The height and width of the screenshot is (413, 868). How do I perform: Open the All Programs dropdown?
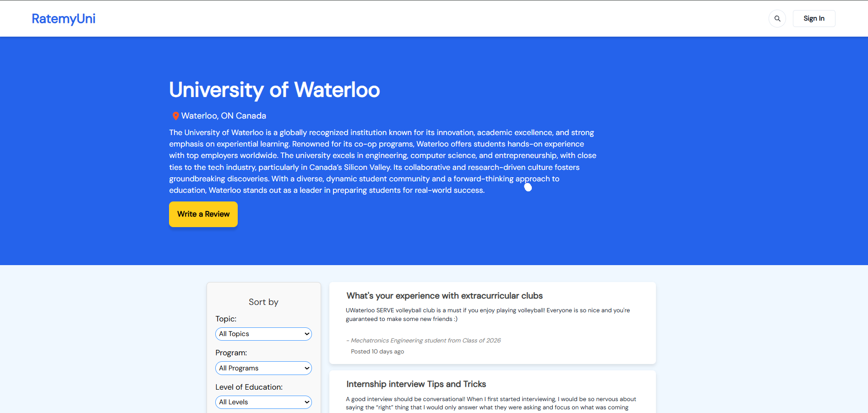point(263,368)
